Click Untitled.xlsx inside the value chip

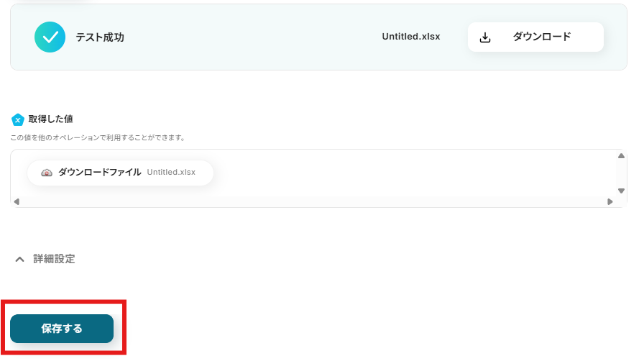(170, 173)
